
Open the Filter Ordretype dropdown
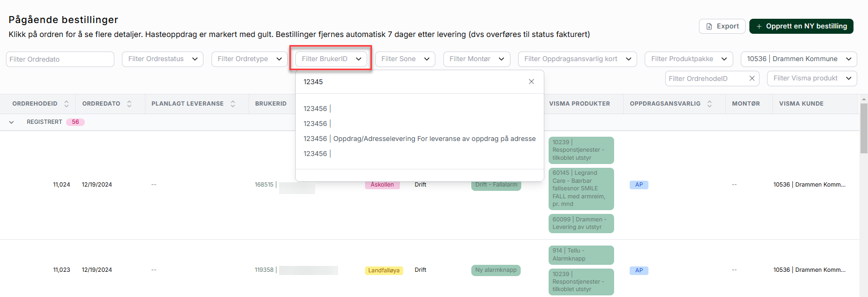pyautogui.click(x=250, y=59)
